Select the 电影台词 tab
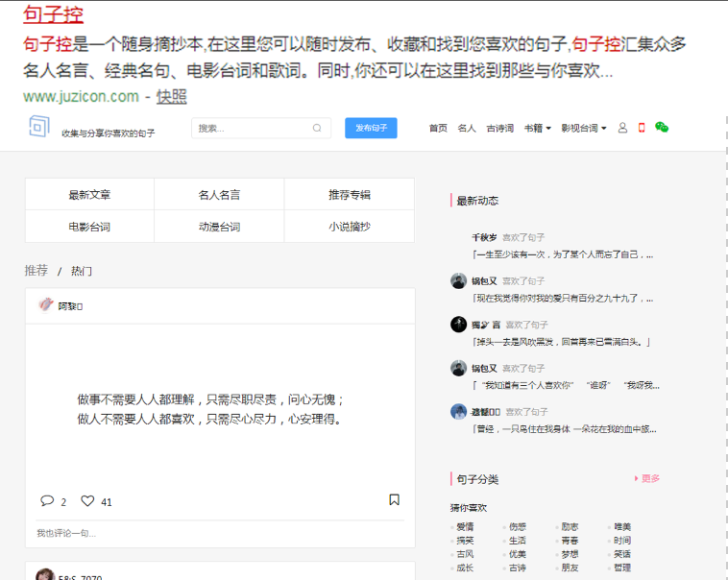 (x=89, y=227)
